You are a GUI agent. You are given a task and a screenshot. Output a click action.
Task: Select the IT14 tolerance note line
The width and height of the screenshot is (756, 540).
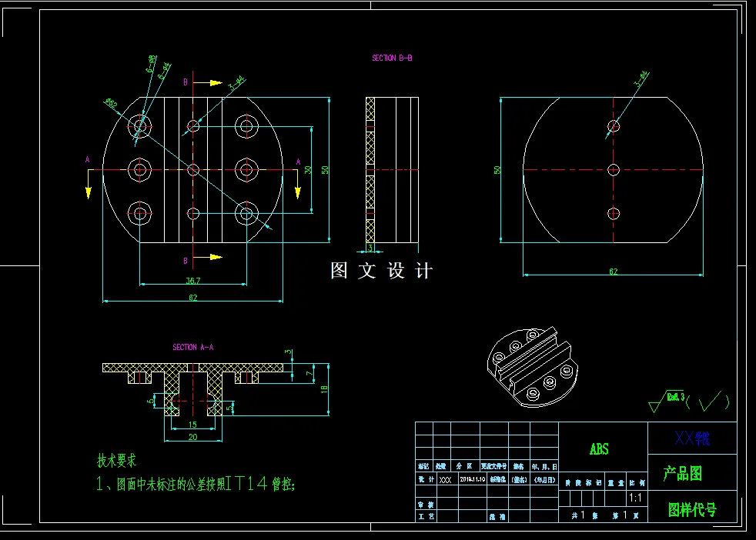[196, 483]
